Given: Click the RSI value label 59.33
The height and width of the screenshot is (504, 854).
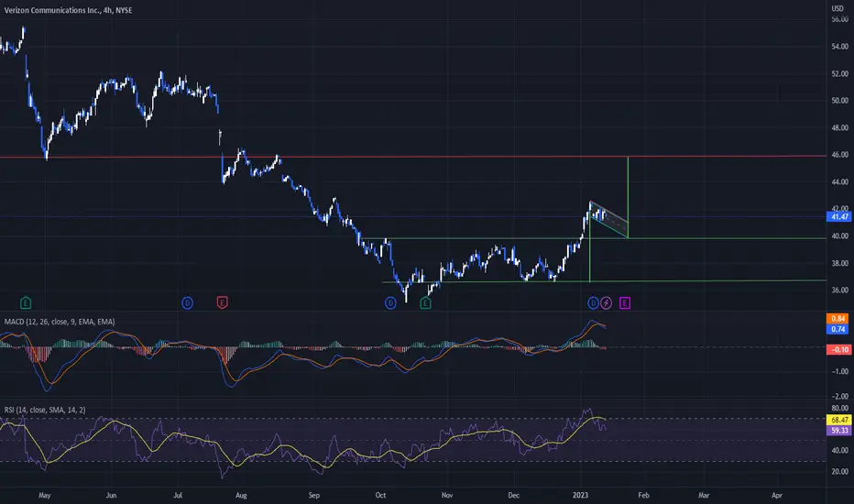Looking at the screenshot, I should tap(839, 431).
